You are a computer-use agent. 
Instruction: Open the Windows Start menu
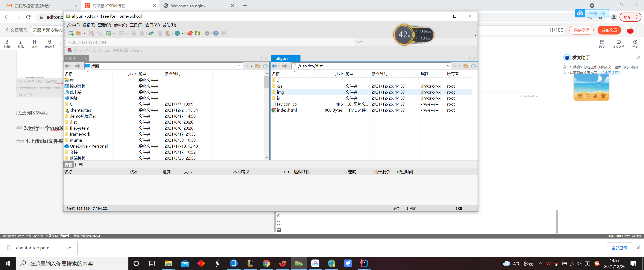click(x=8, y=263)
